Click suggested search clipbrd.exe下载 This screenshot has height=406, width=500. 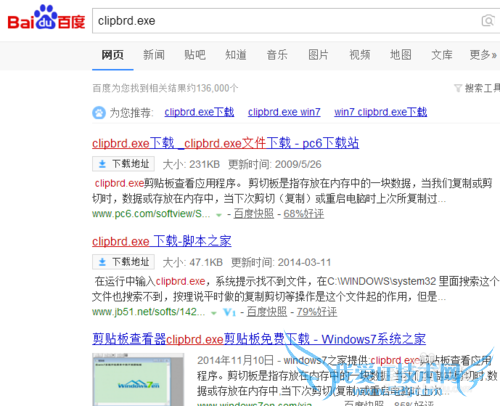click(199, 112)
